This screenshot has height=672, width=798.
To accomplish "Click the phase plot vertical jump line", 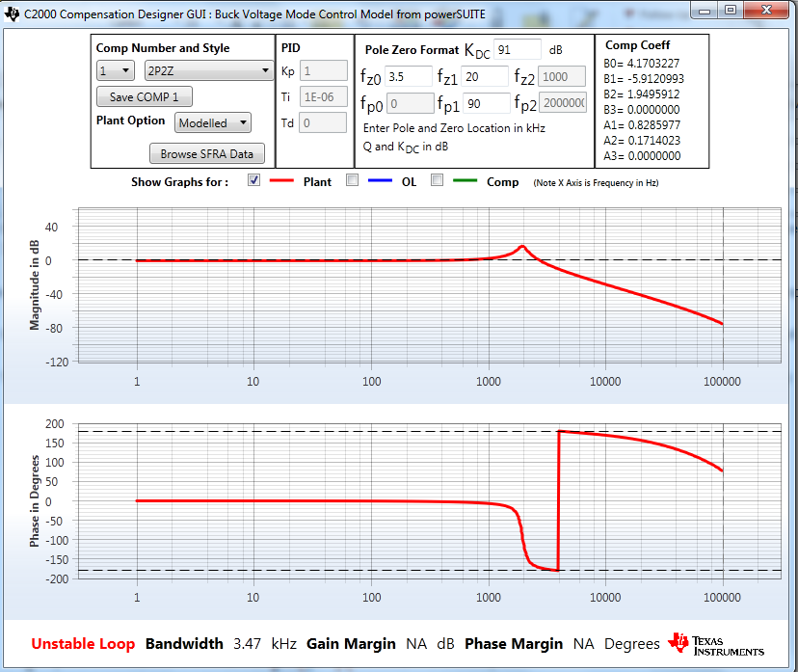I will (x=559, y=501).
